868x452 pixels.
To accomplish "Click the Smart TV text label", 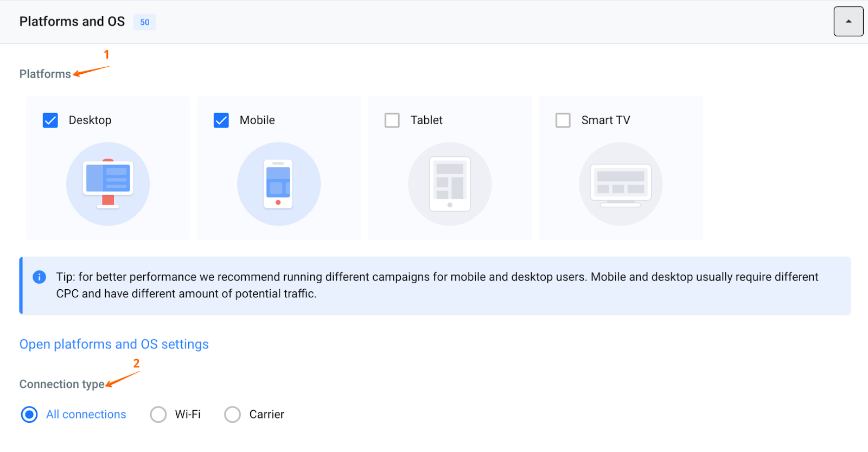I will point(605,120).
